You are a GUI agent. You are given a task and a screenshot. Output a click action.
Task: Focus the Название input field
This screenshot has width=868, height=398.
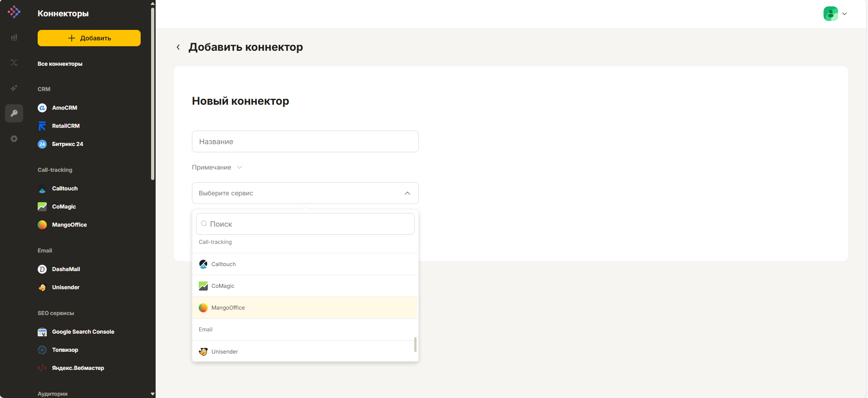305,141
